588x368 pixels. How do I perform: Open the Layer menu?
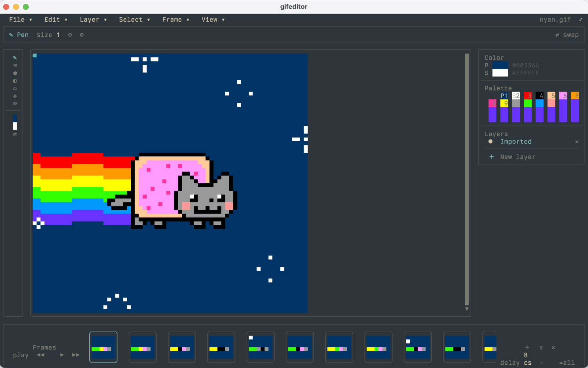point(93,20)
